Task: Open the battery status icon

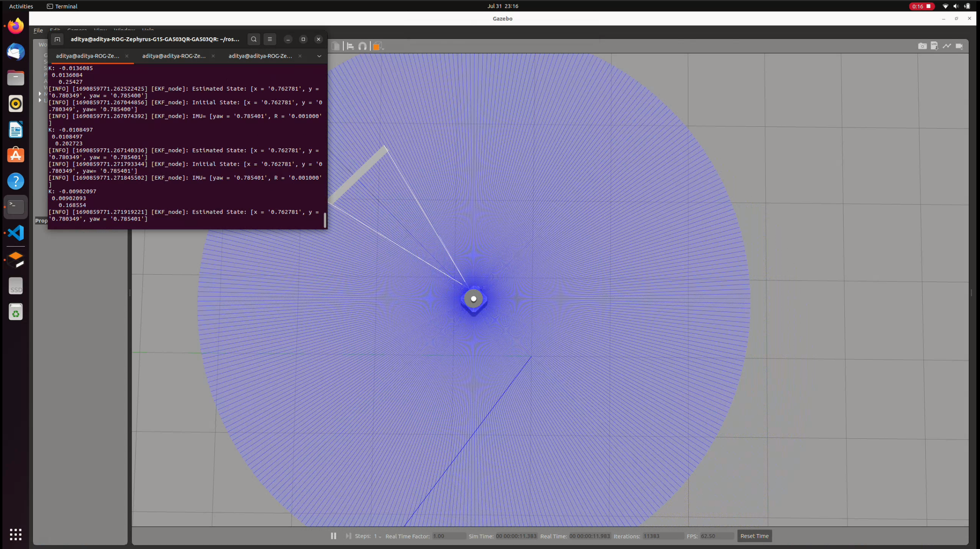Action: tap(967, 6)
